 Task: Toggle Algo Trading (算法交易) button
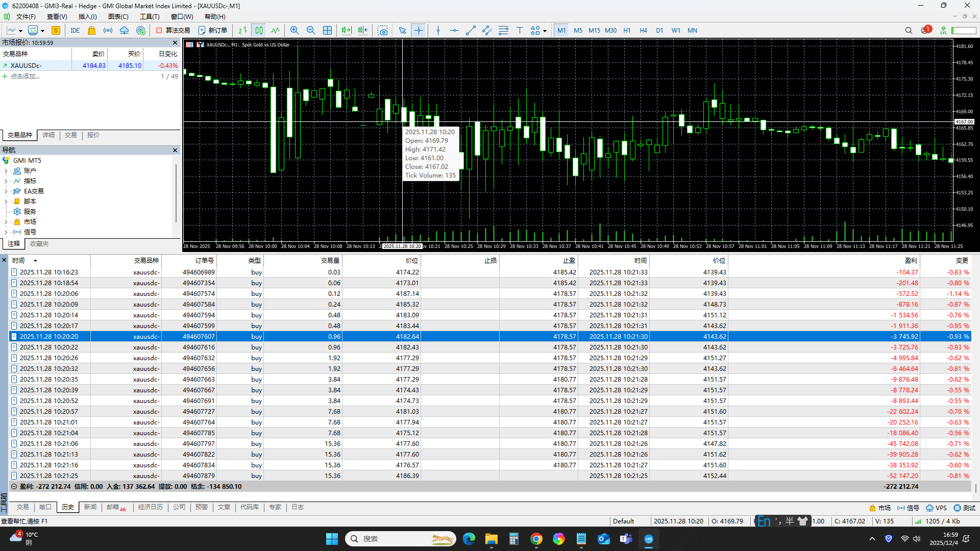[173, 31]
